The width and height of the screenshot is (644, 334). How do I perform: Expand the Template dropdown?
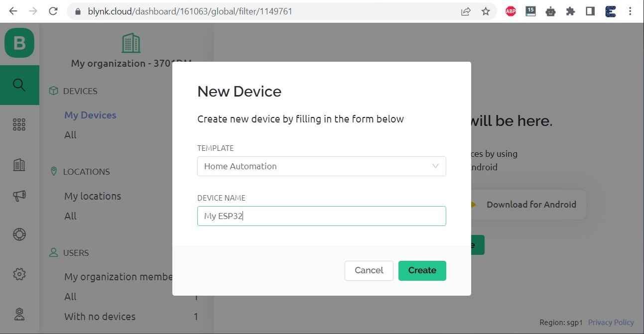(x=321, y=166)
